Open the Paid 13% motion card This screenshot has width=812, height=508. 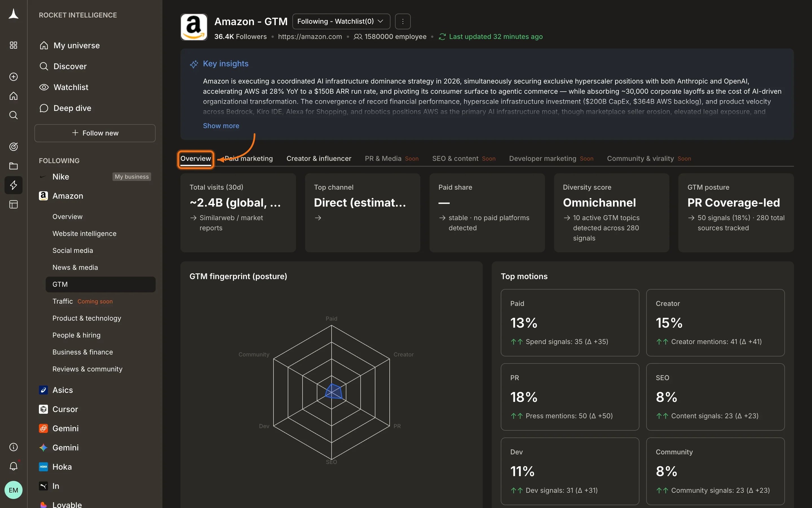pos(570,323)
